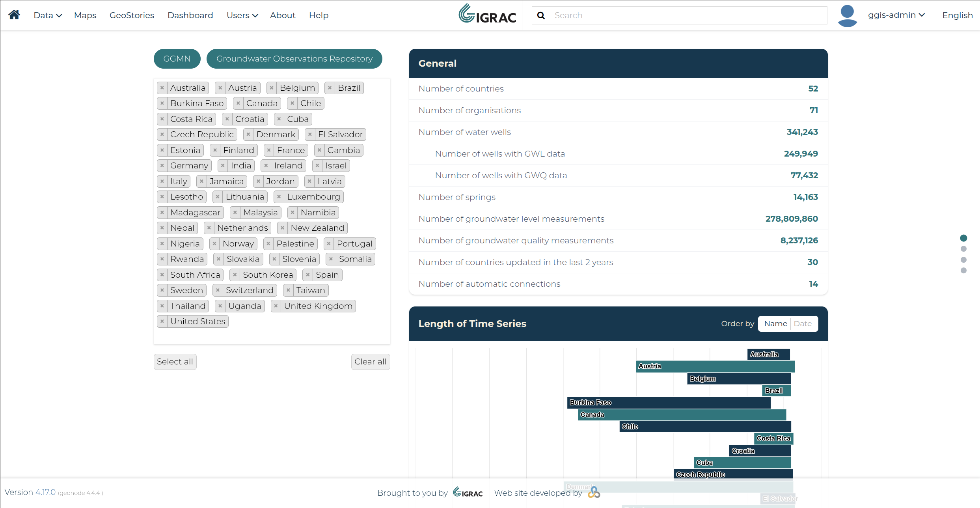Click the Belgium time series bar

pos(739,379)
